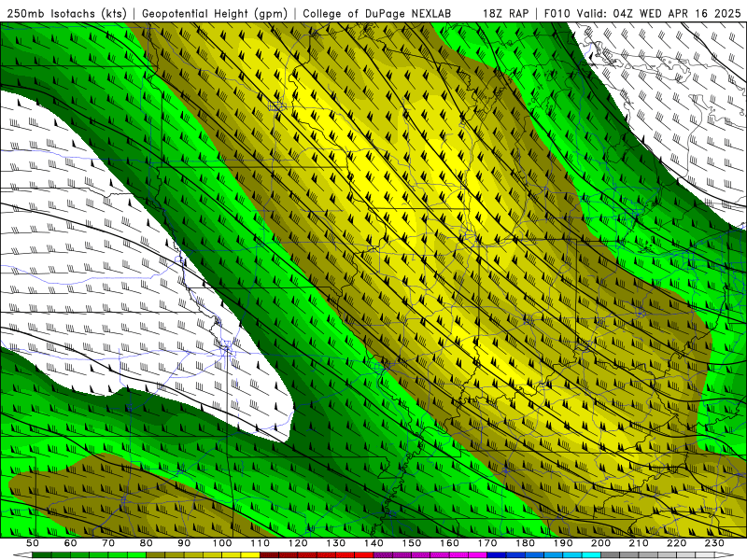The width and height of the screenshot is (747, 560).
Task: Click the brightest green swatch before the olive section
Action: 136,555
